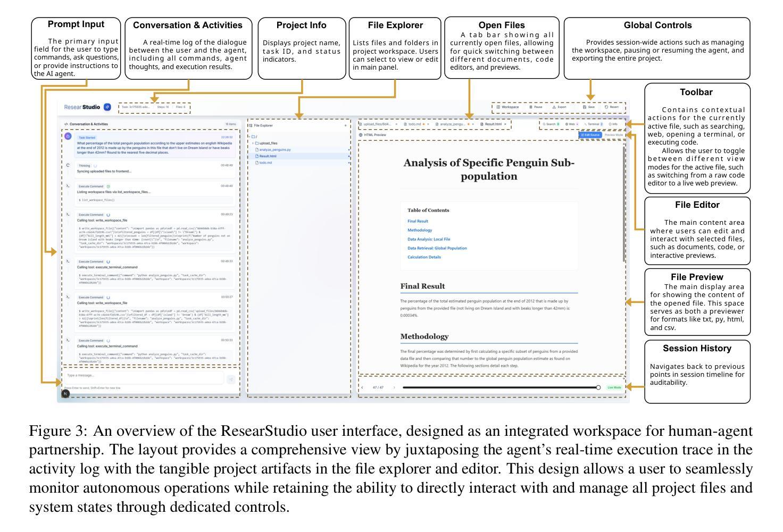Click the list_workspace_files() command block
The width and height of the screenshot is (783, 532).
[155, 200]
